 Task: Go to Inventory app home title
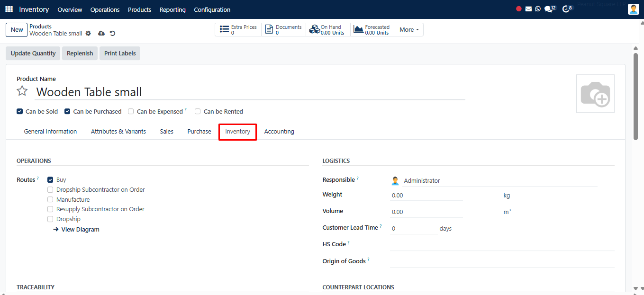[34, 9]
